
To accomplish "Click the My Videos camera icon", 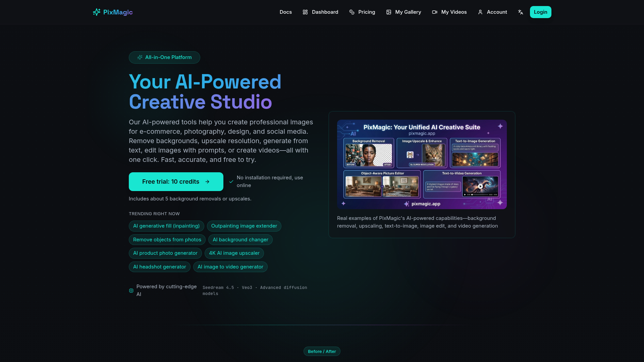I will 435,12.
